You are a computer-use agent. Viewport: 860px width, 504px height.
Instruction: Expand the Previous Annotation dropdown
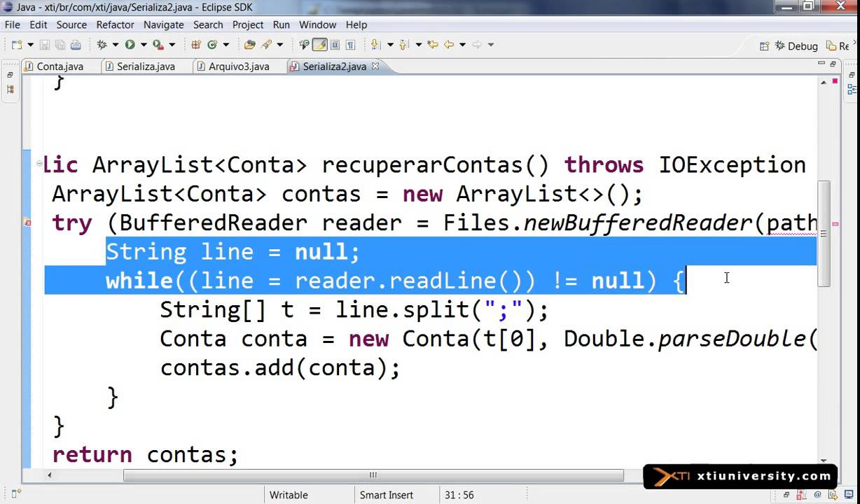418,45
